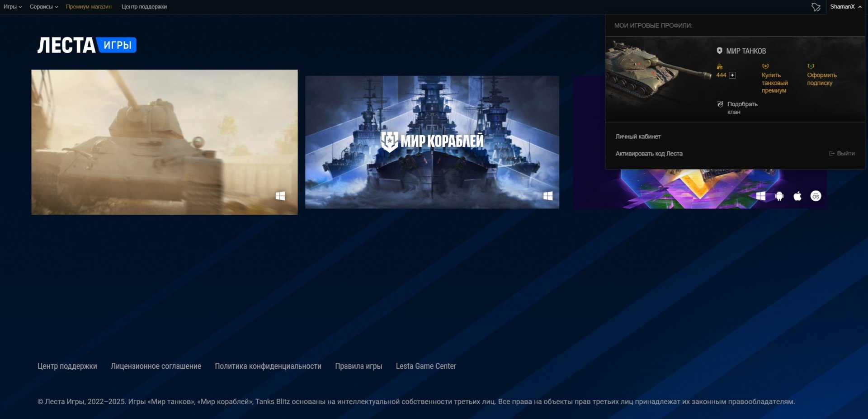Open footer Центр поддержки link
The image size is (868, 419).
tap(67, 366)
